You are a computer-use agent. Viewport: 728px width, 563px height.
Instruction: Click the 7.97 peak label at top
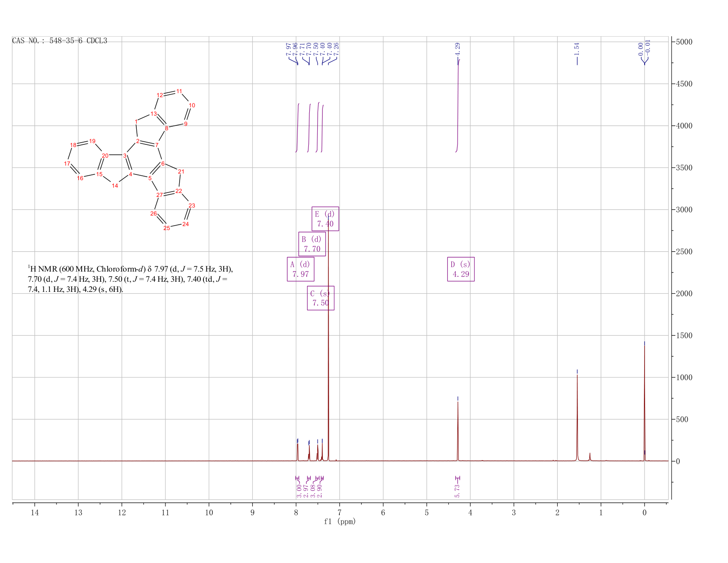pyautogui.click(x=289, y=49)
